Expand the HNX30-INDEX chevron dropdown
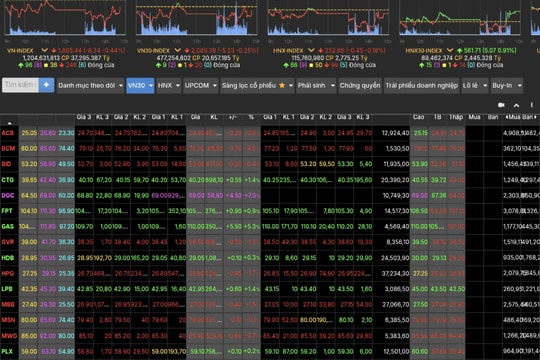Screen dimensions: 540x360 point(449,50)
